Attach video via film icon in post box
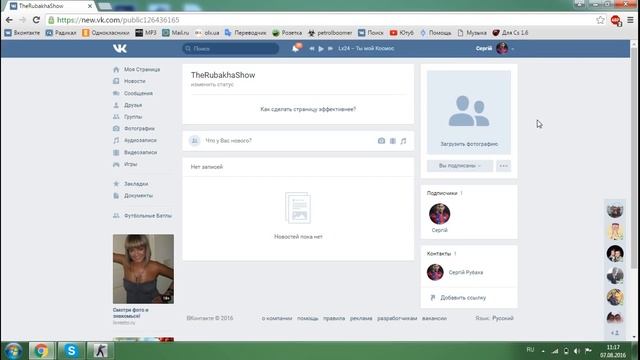This screenshot has height=360, width=640. point(393,141)
